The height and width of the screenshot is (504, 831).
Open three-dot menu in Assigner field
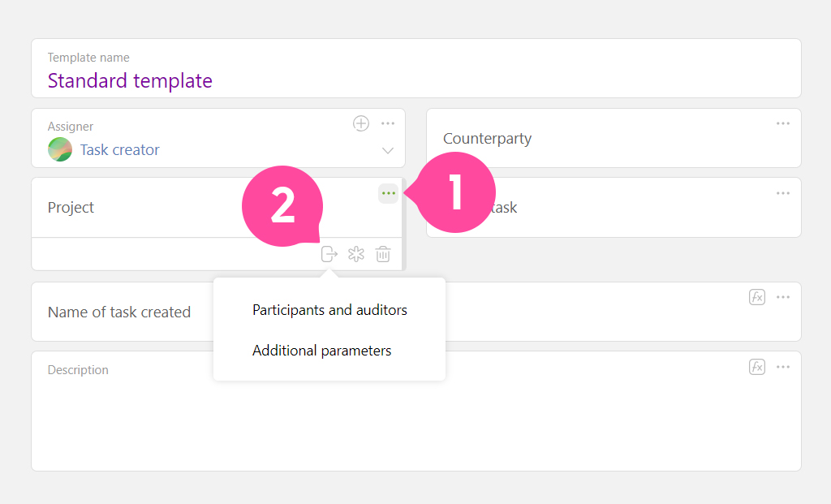click(388, 123)
